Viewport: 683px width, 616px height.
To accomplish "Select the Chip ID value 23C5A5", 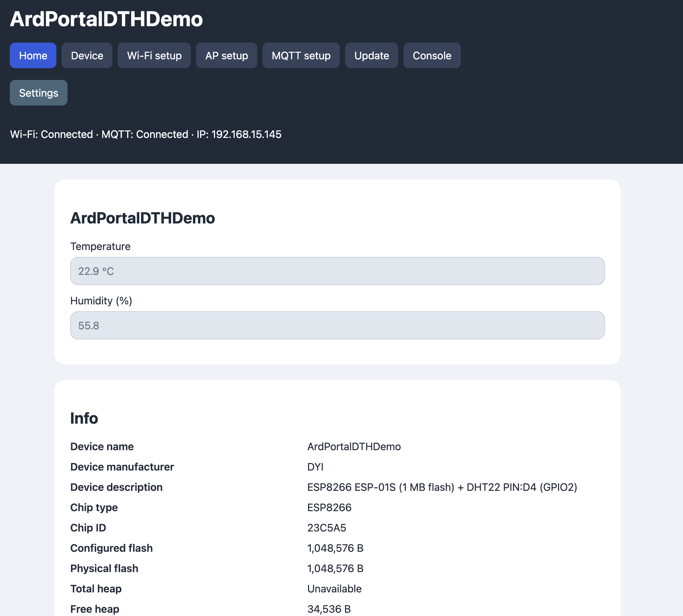I will click(x=327, y=528).
